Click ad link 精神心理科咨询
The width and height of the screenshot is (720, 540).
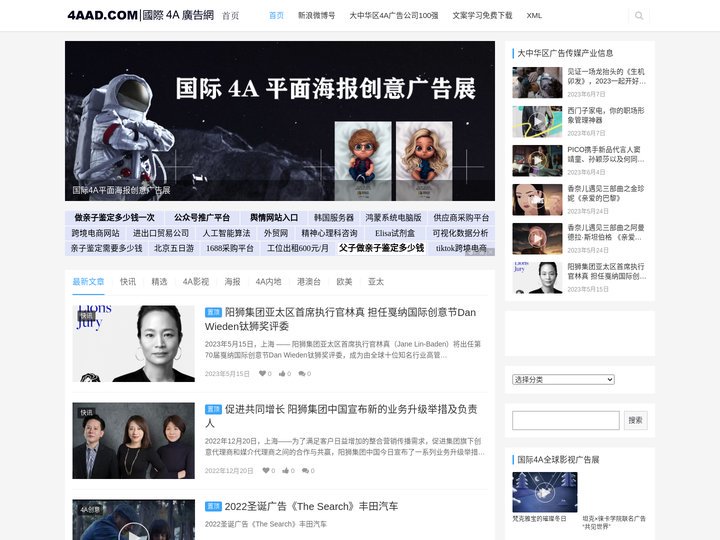click(x=329, y=233)
